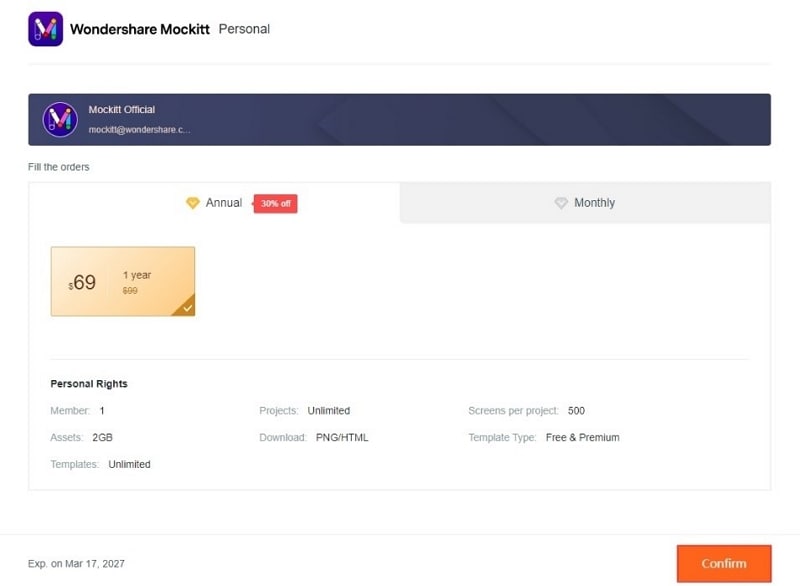Click the Confirm button
The image size is (800, 586).
pos(724,564)
